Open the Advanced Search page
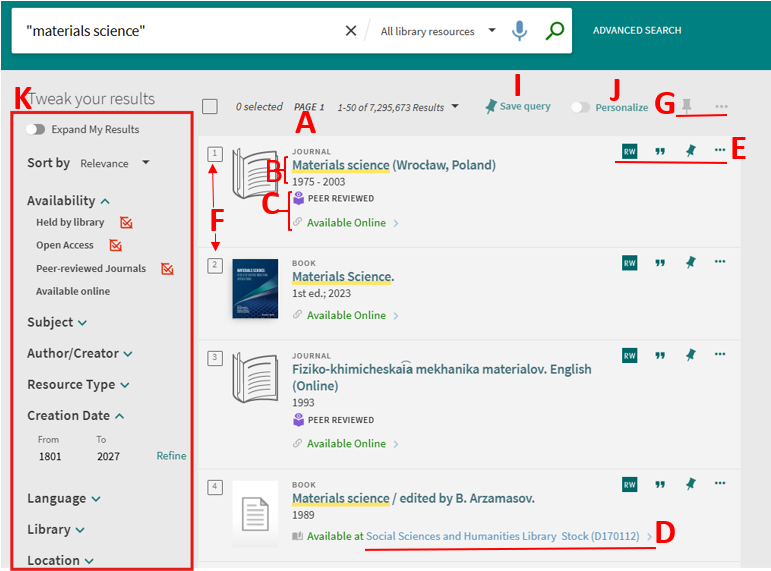Screen dimensions: 771x571 (x=637, y=30)
